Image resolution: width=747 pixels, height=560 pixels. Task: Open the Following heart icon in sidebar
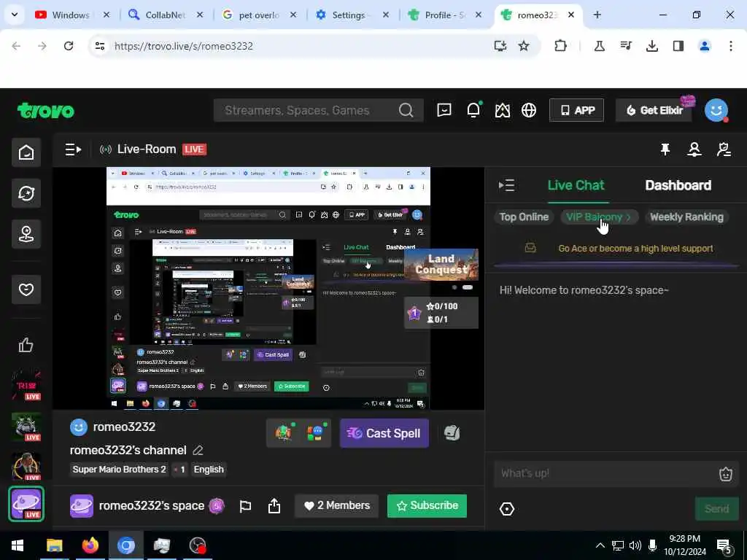[26, 289]
